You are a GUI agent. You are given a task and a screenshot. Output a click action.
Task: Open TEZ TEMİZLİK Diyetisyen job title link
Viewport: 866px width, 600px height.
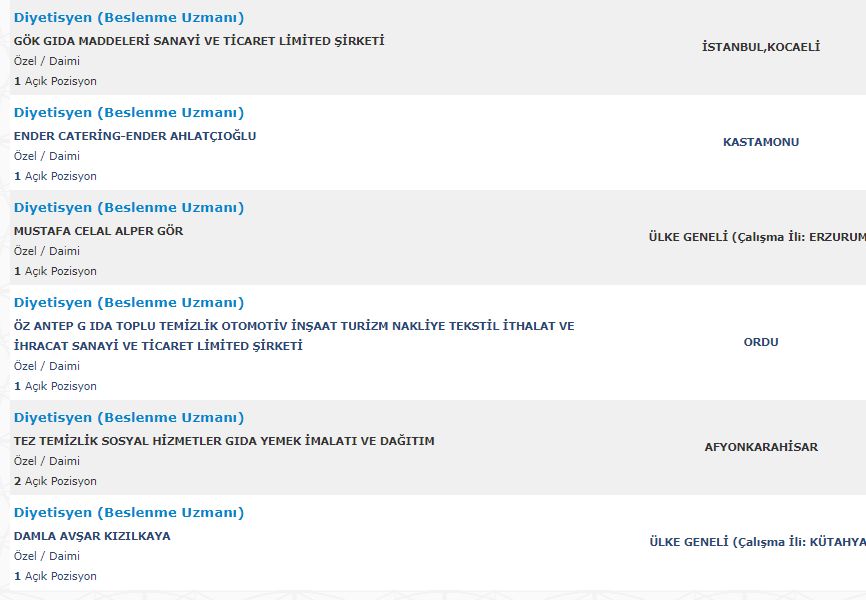[129, 418]
